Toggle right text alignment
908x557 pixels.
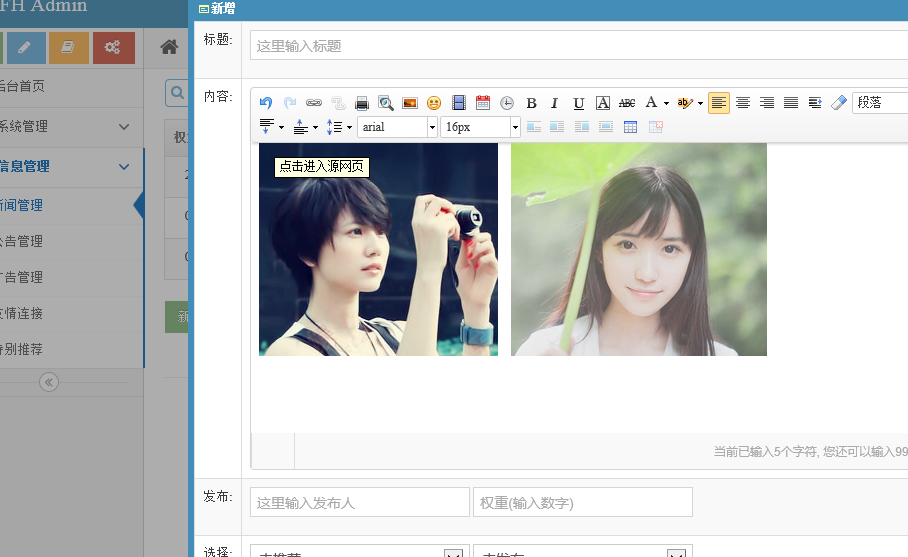(767, 103)
